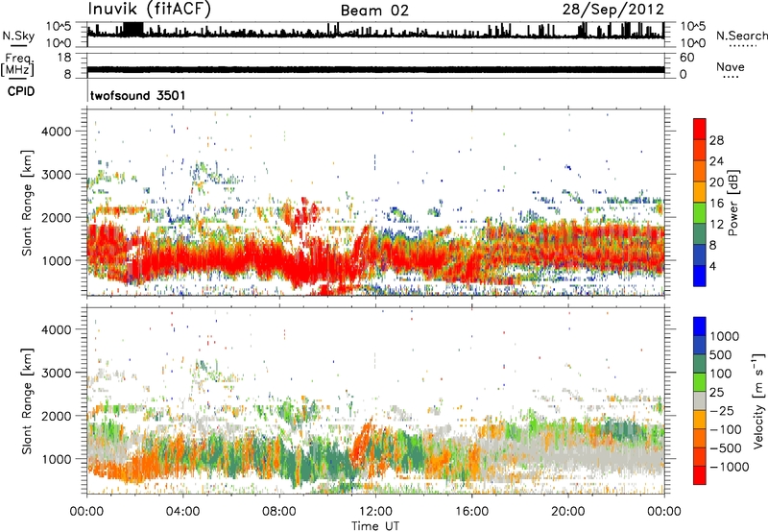
Task: Click the '16:00' time axis label
Action: pyautogui.click(x=471, y=512)
